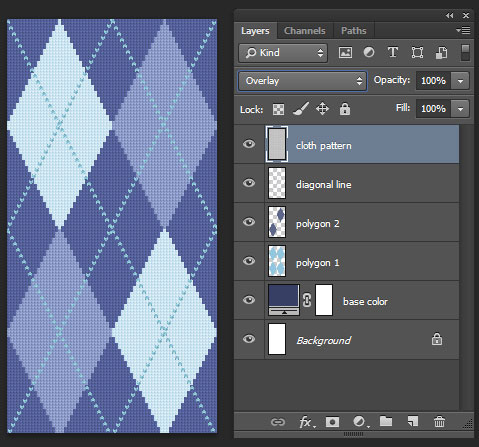
Task: Filter for smart objects icon
Action: pyautogui.click(x=441, y=53)
